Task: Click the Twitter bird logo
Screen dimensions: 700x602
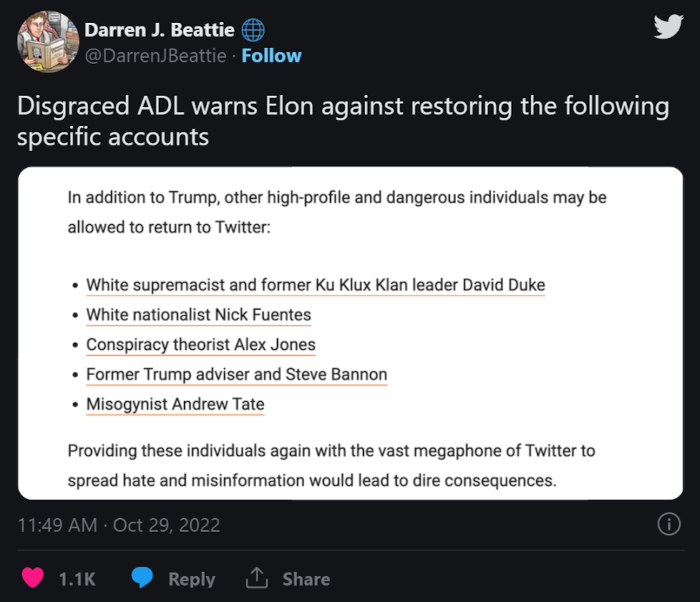Action: [x=668, y=26]
